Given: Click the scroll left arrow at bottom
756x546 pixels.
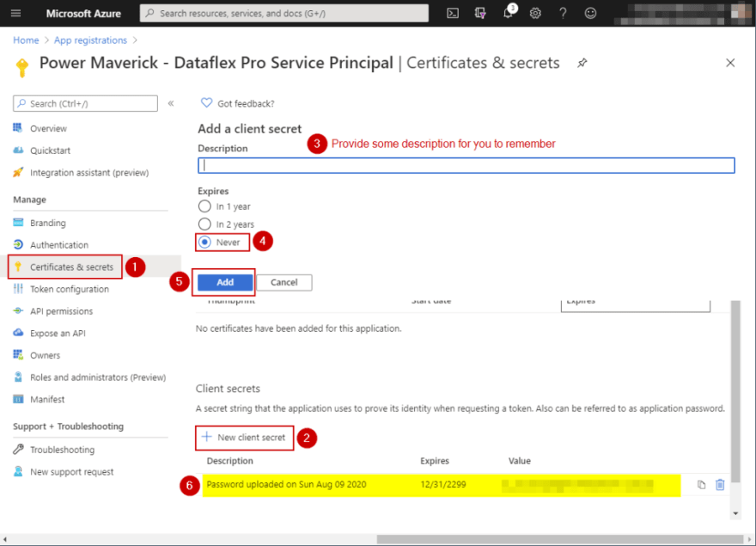Looking at the screenshot, I should click(5, 539).
